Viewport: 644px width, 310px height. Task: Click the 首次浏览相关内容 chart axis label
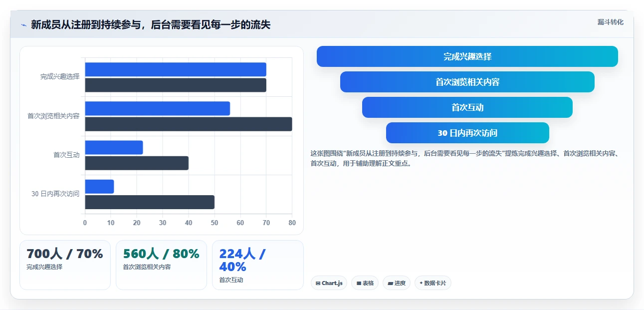click(53, 116)
